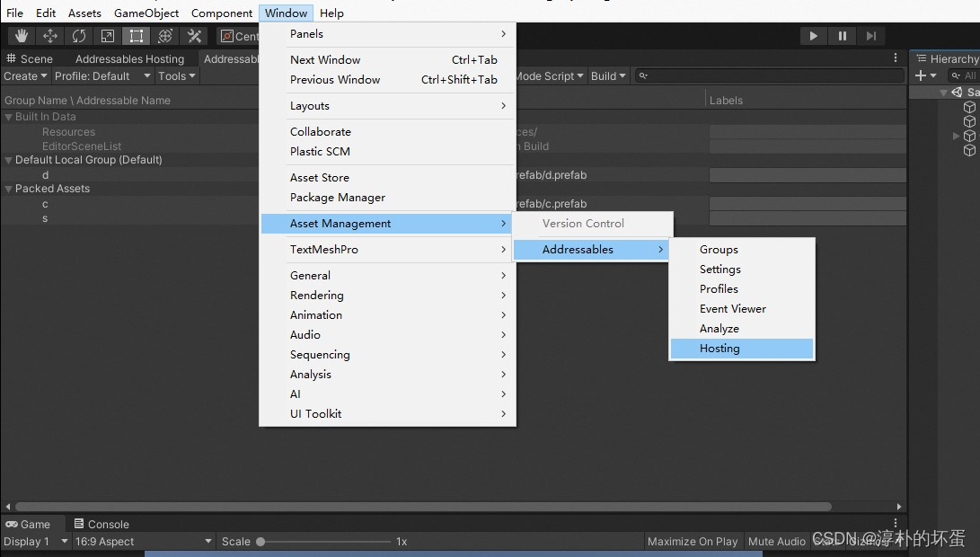Open the custom editor tools icon
980x557 pixels.
(194, 36)
